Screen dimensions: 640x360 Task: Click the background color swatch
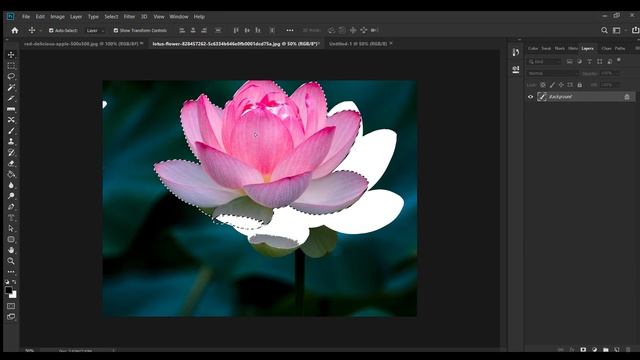[13, 294]
